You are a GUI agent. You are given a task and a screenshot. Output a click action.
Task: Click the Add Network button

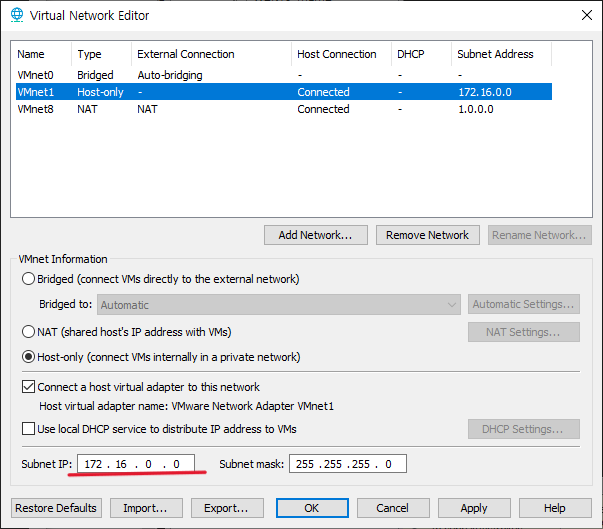click(316, 235)
